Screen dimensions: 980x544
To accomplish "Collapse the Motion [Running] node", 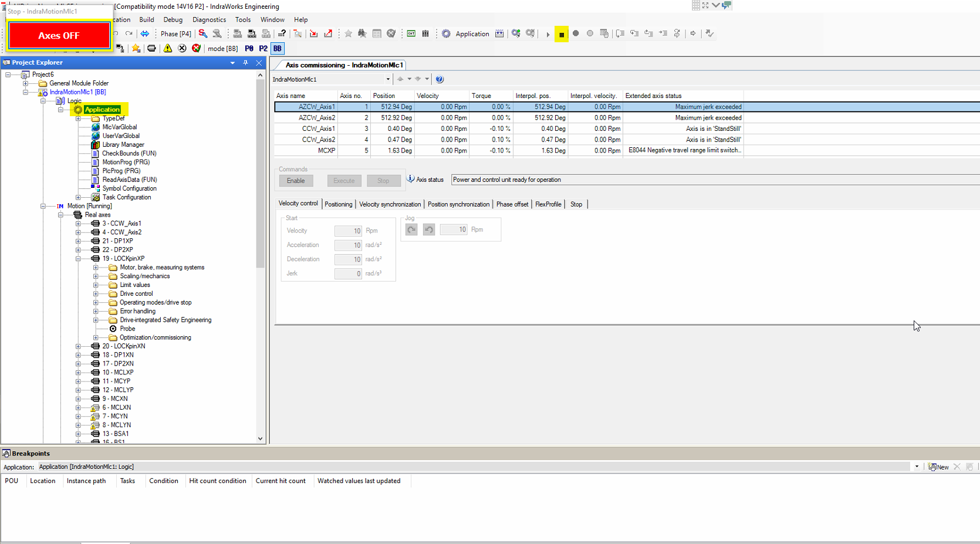I will pos(43,206).
